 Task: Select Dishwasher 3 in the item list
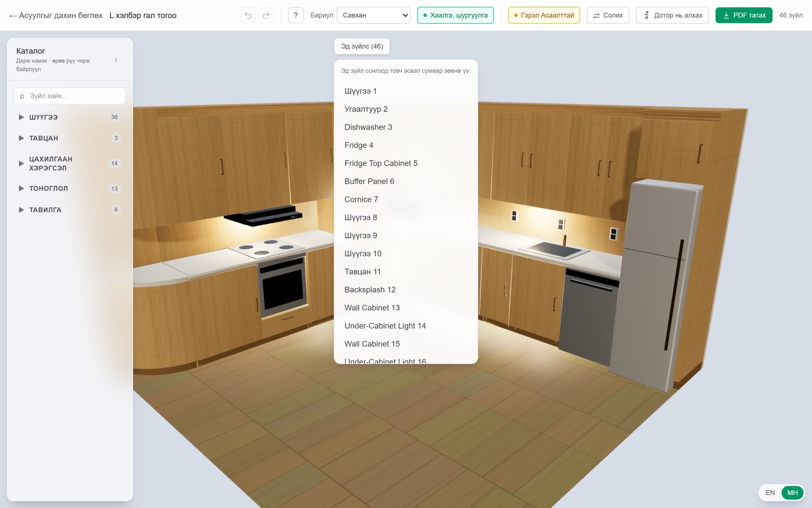[x=406, y=127]
